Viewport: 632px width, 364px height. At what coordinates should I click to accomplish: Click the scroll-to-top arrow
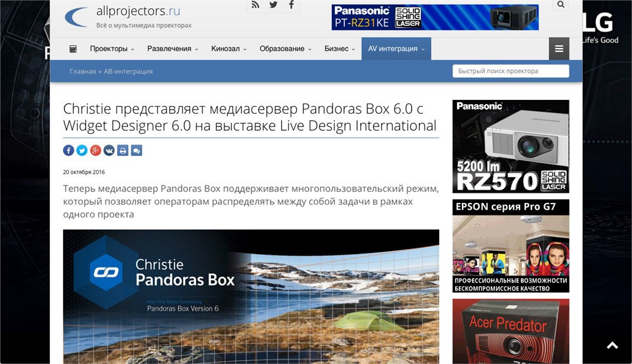click(612, 346)
